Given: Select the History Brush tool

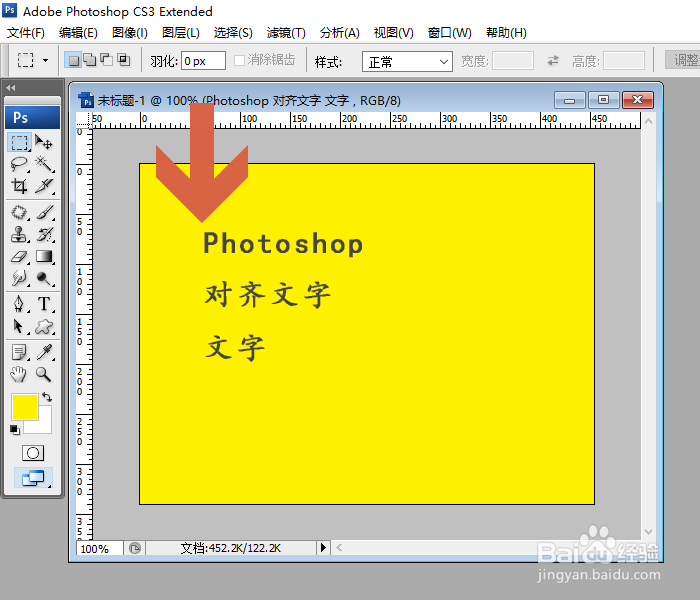Looking at the screenshot, I should pos(44,234).
